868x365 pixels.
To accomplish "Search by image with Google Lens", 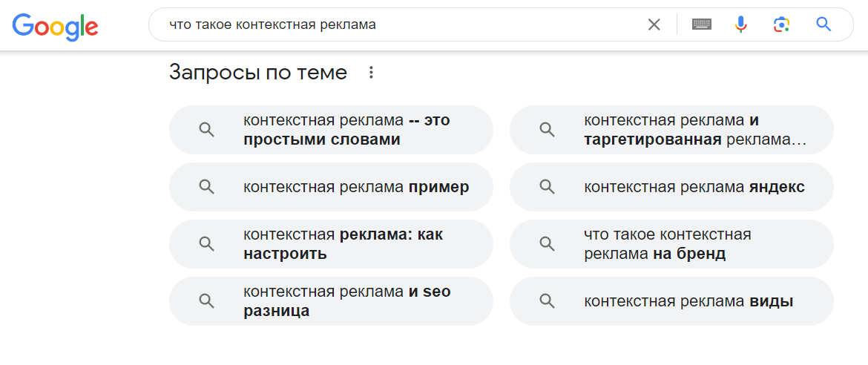I will click(780, 24).
